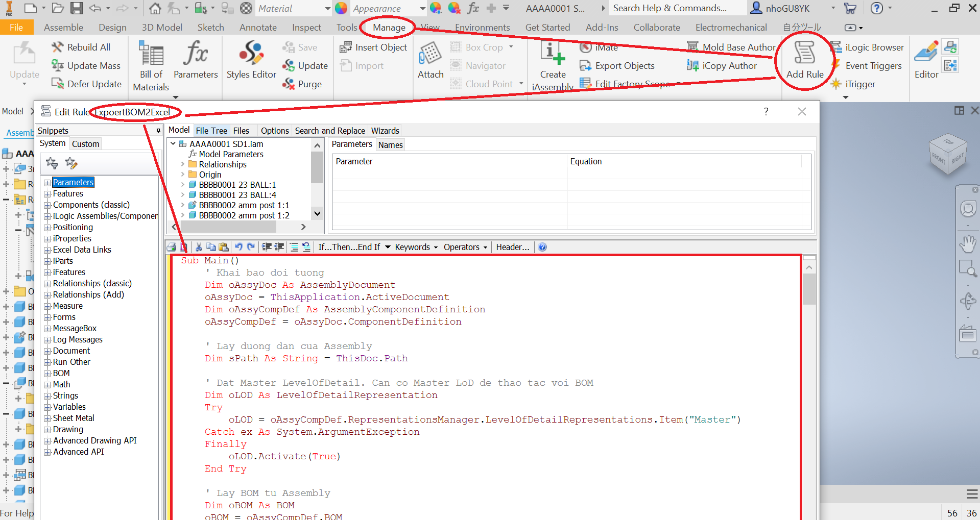Click the Appearance color wheel icon
The image size is (980, 520).
tap(341, 9)
